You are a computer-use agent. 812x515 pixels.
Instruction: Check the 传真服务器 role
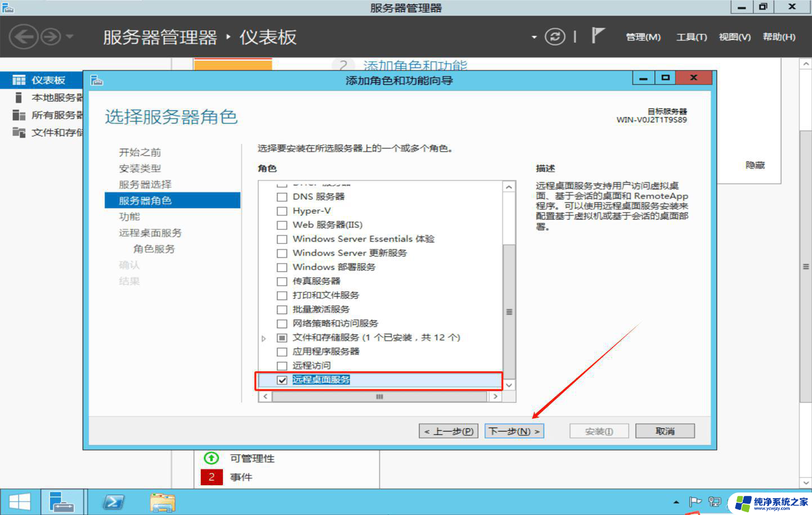point(282,281)
